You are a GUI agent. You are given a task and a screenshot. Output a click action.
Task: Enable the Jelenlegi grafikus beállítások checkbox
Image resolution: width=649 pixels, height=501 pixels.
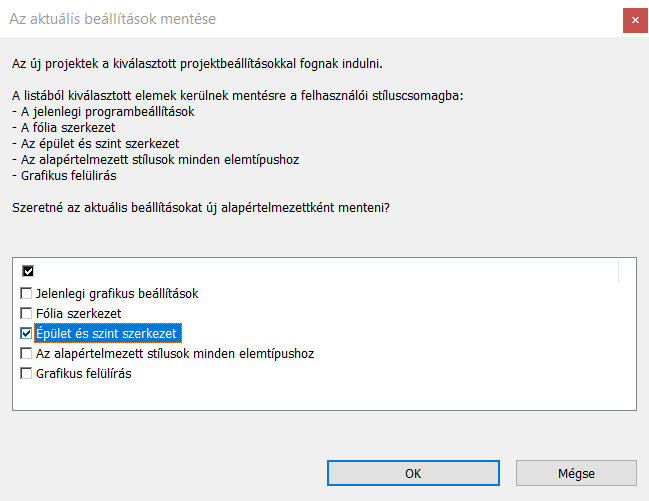coord(27,294)
